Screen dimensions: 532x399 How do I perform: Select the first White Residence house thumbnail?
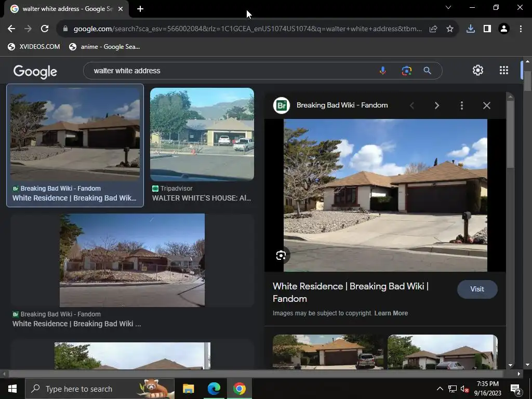tap(75, 134)
